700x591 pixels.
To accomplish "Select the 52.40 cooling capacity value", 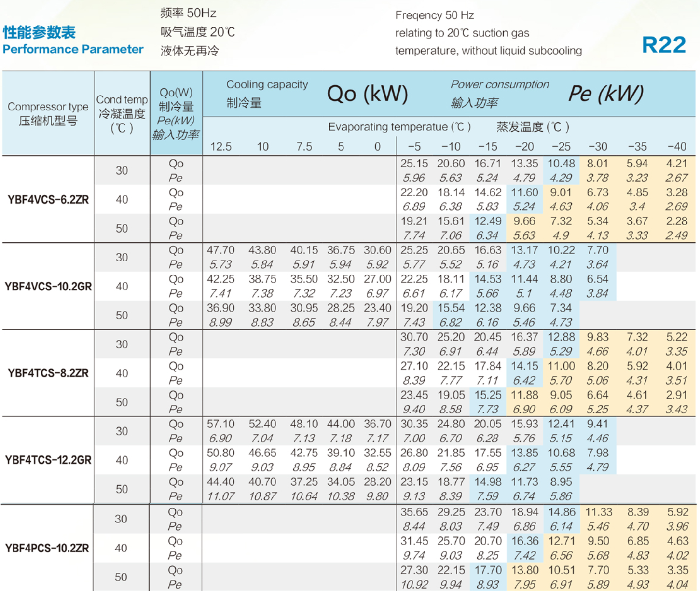I will tap(262, 424).
